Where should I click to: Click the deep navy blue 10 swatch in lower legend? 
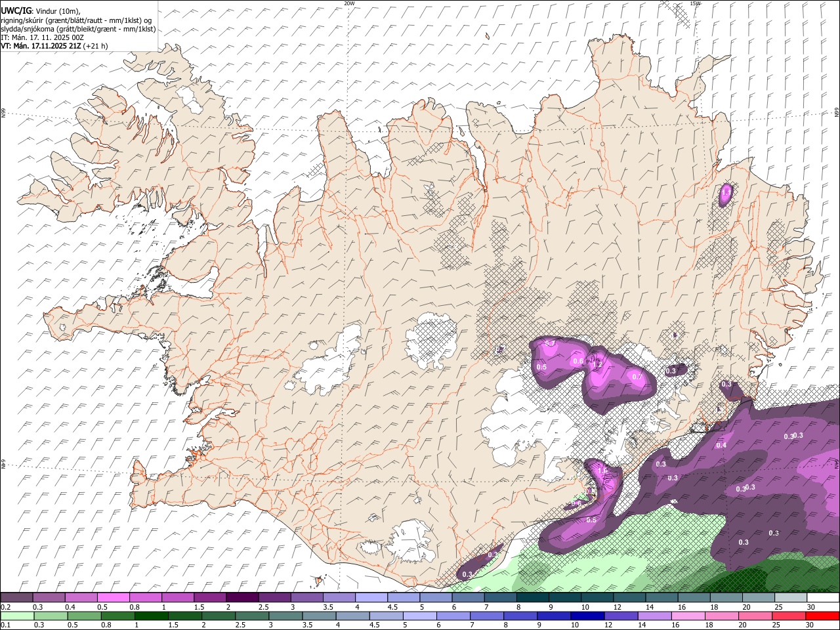coord(587,616)
